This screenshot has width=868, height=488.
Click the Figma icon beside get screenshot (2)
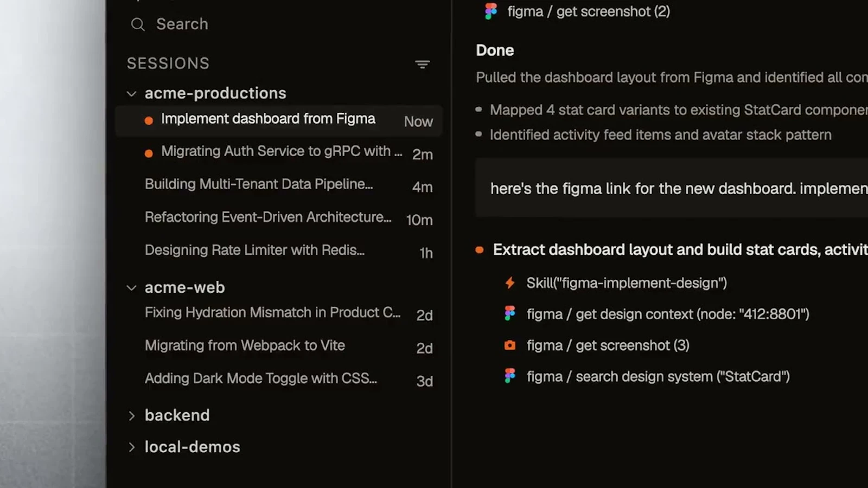point(491,11)
